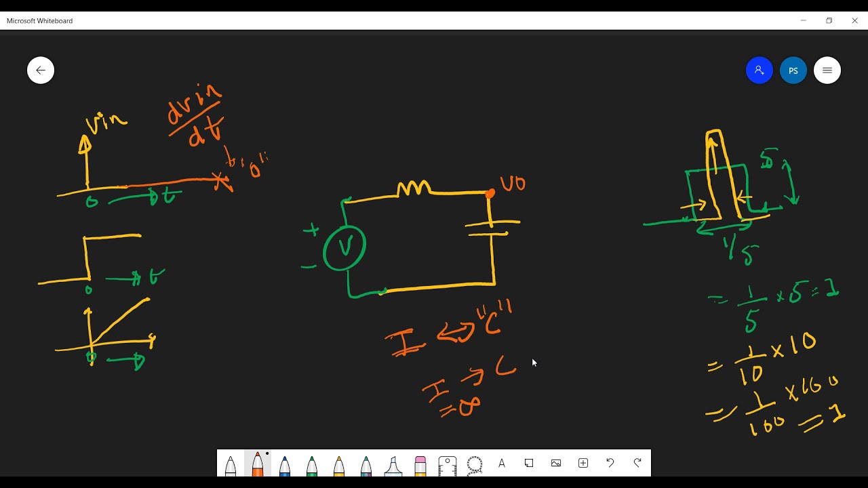Minimize the Microsoft Whiteboard window
Screen dimensions: 868x488
tap(804, 21)
